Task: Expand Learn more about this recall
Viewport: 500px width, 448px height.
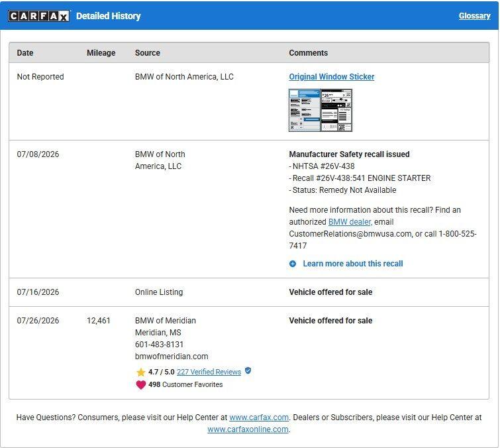Action: pyautogui.click(x=353, y=264)
